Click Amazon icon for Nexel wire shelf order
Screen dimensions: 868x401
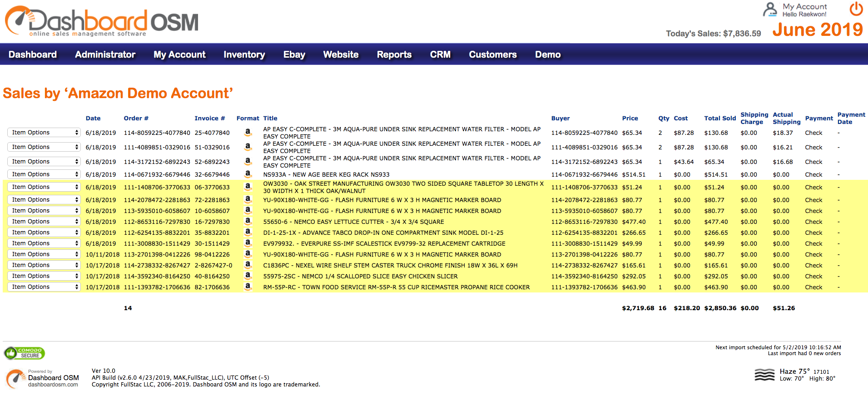[248, 265]
